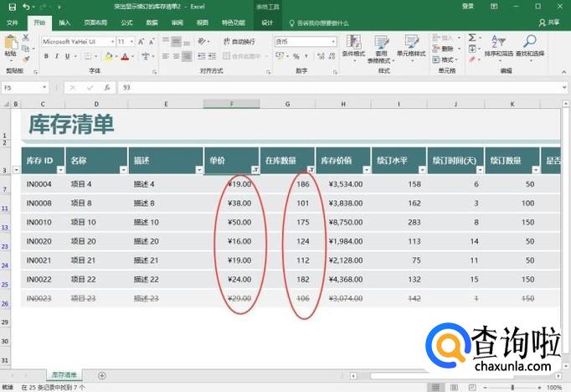Open the 插入 (Insert) ribbon tab

coord(64,23)
